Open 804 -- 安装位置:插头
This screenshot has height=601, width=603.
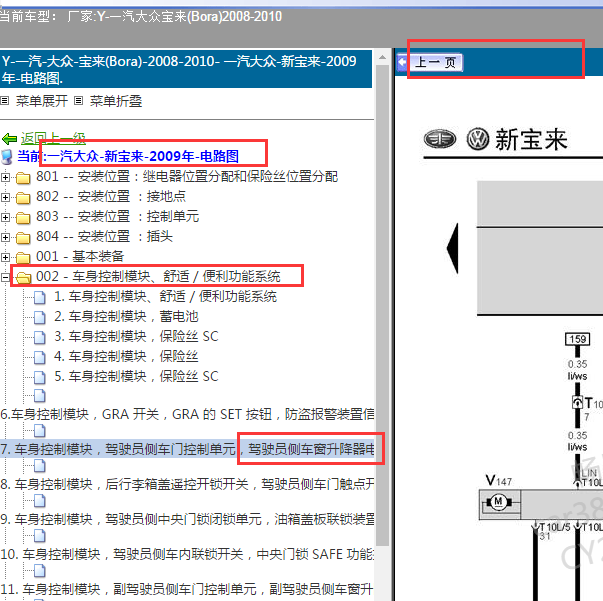pyautogui.click(x=105, y=236)
